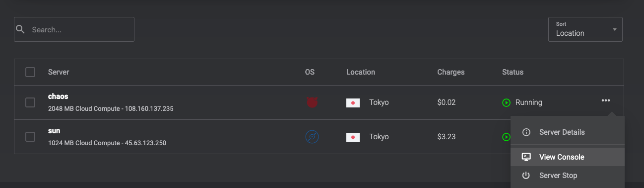
Task: Click the sun server OS disc icon
Action: (x=312, y=136)
